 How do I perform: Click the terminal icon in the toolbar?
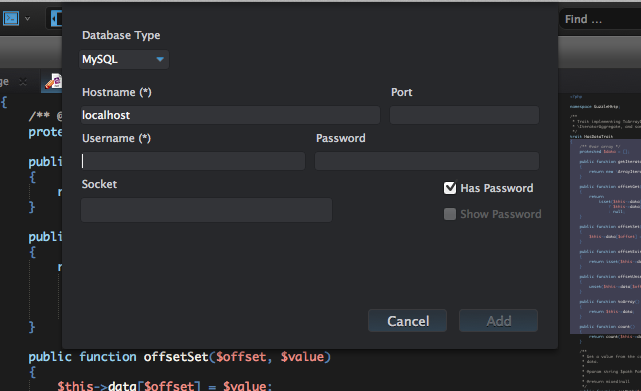click(11, 18)
